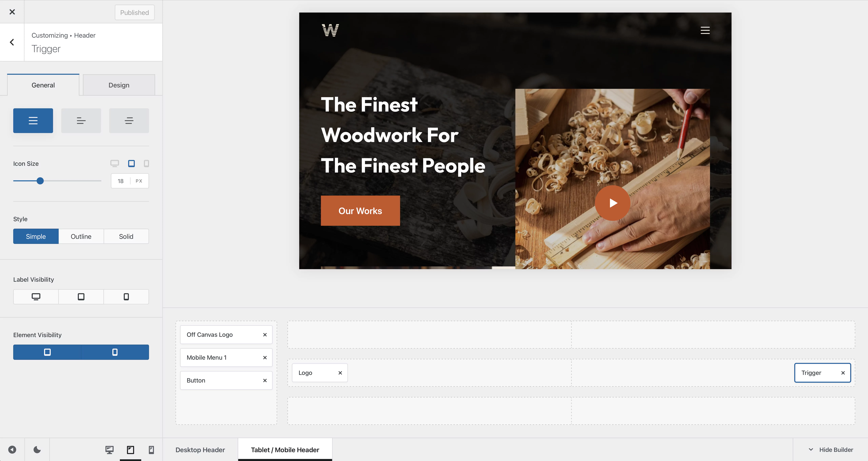Switch icon size to desktop device
The width and height of the screenshot is (868, 461).
(115, 163)
